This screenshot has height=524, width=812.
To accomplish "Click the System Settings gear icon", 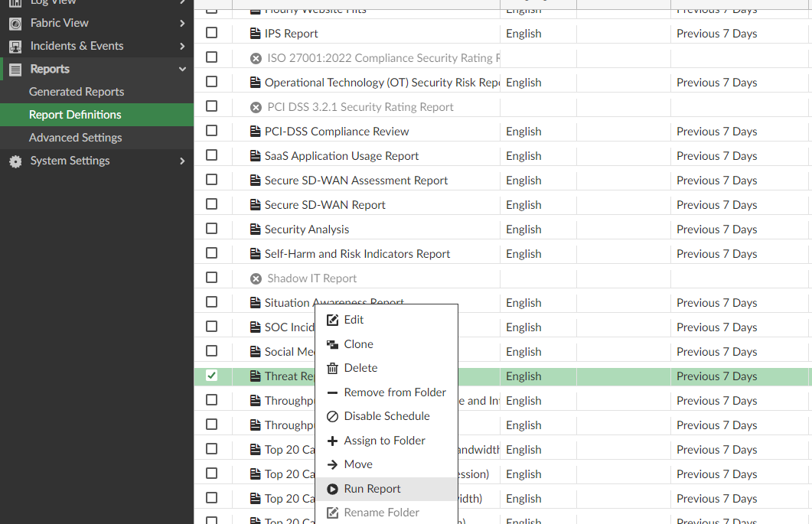I will coord(15,161).
